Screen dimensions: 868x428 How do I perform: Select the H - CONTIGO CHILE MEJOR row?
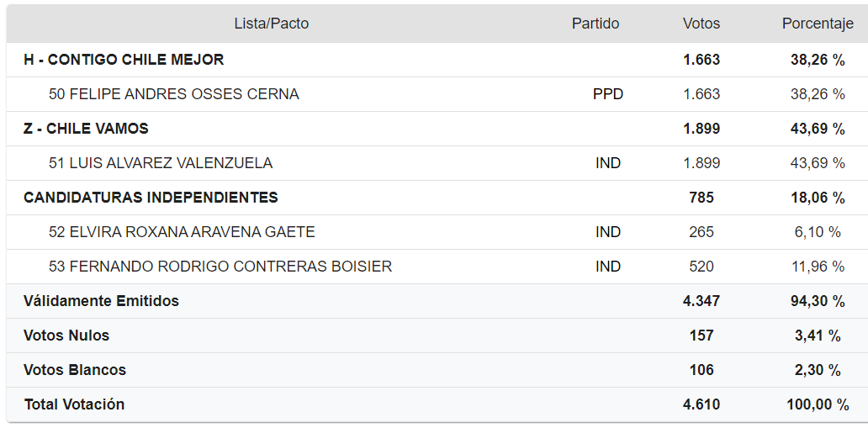[x=124, y=60]
